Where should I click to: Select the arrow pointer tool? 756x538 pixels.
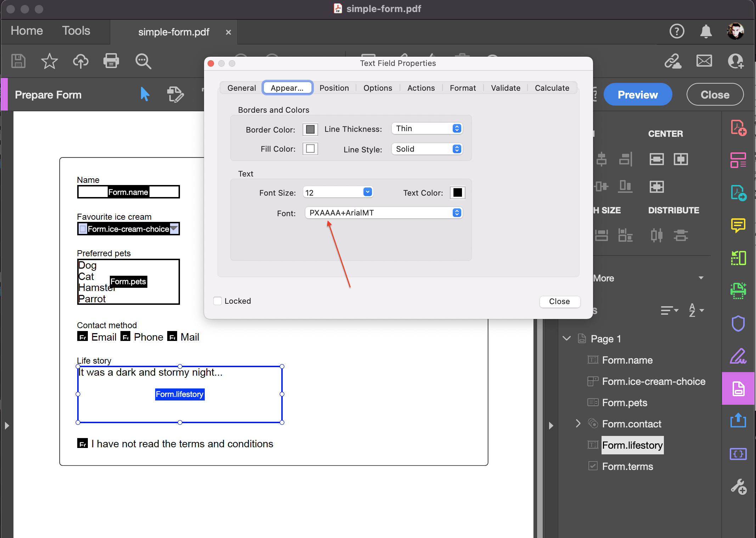pos(145,94)
